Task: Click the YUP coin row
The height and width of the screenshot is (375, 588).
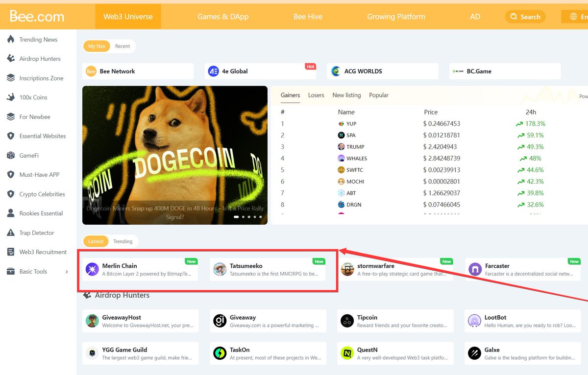Action: pyautogui.click(x=429, y=124)
